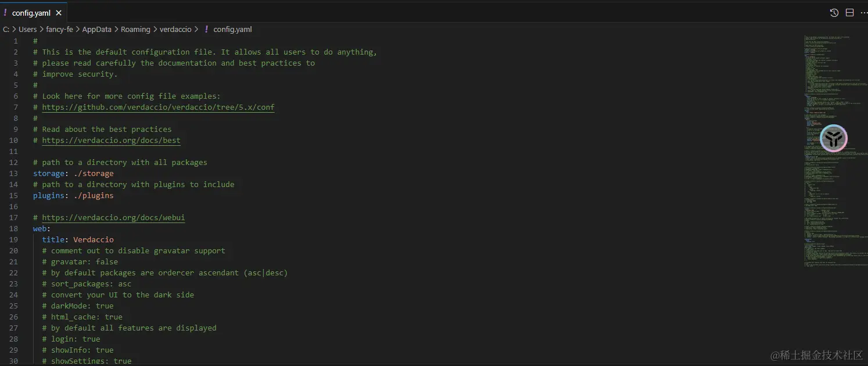This screenshot has height=366, width=868.
Task: Open the local history timeline clock icon
Action: point(834,12)
